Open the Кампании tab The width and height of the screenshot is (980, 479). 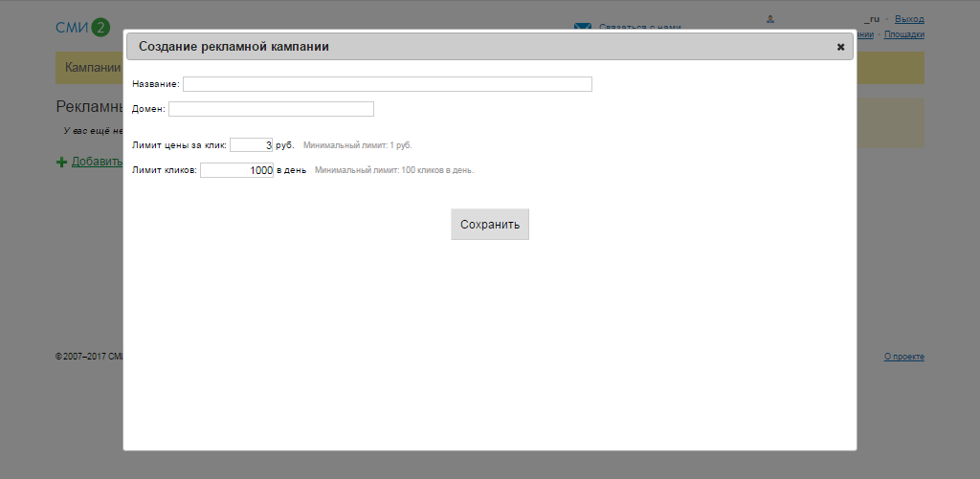(x=93, y=68)
